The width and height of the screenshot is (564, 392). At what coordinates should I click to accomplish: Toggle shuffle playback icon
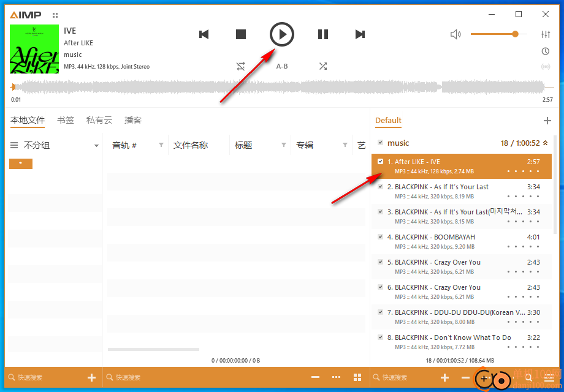pos(323,66)
